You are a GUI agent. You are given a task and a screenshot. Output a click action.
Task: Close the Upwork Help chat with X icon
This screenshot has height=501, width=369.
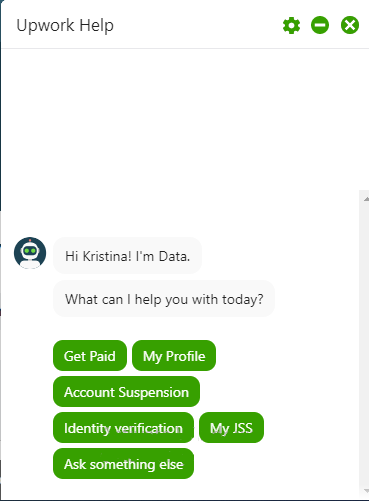click(350, 25)
